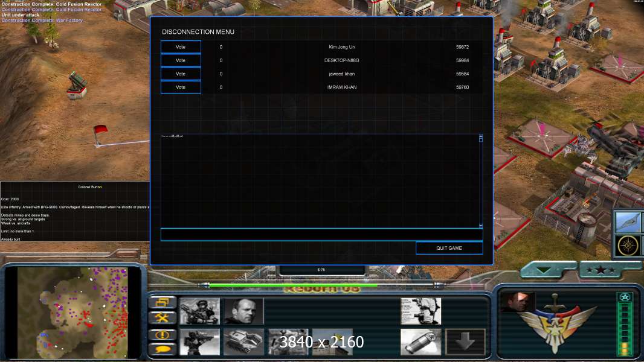Viewport: 644px width, 362px height.
Task: Select the armored vehicle build icon
Action: pyautogui.click(x=243, y=342)
